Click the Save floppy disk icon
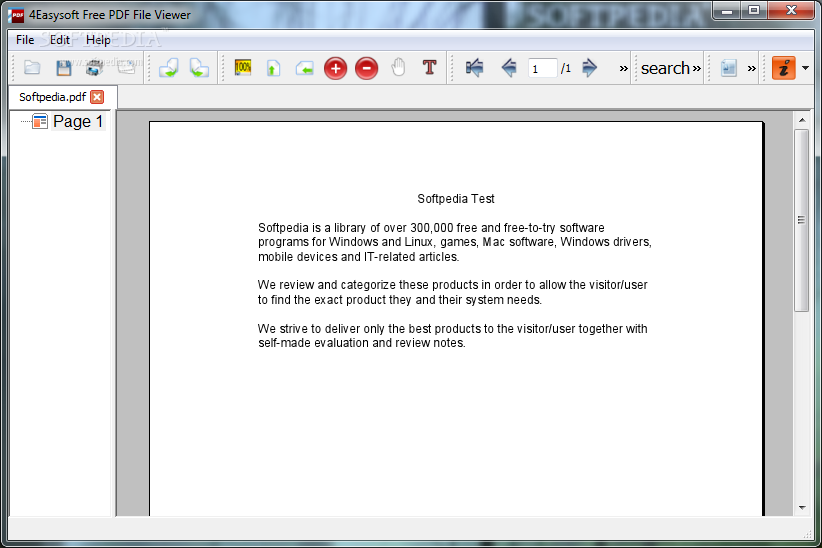Image resolution: width=822 pixels, height=548 pixels. tap(63, 68)
